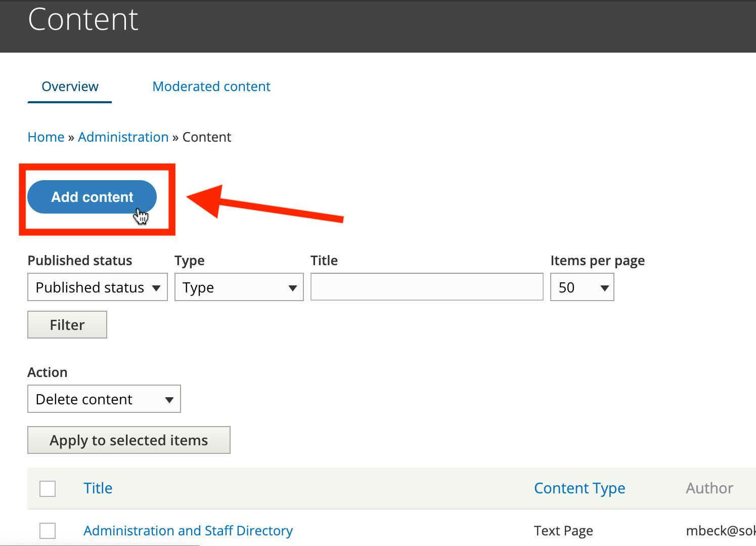The height and width of the screenshot is (546, 756).
Task: Tick the select-all checkbox in table header
Action: point(48,489)
